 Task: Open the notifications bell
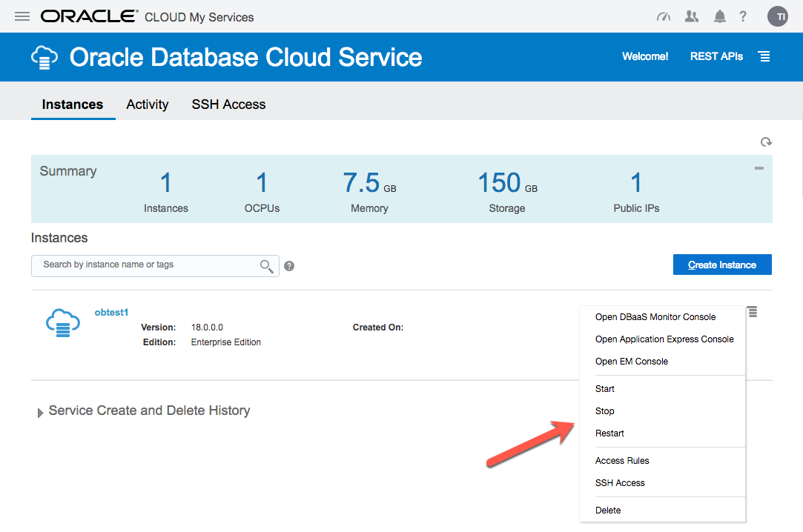click(x=719, y=17)
